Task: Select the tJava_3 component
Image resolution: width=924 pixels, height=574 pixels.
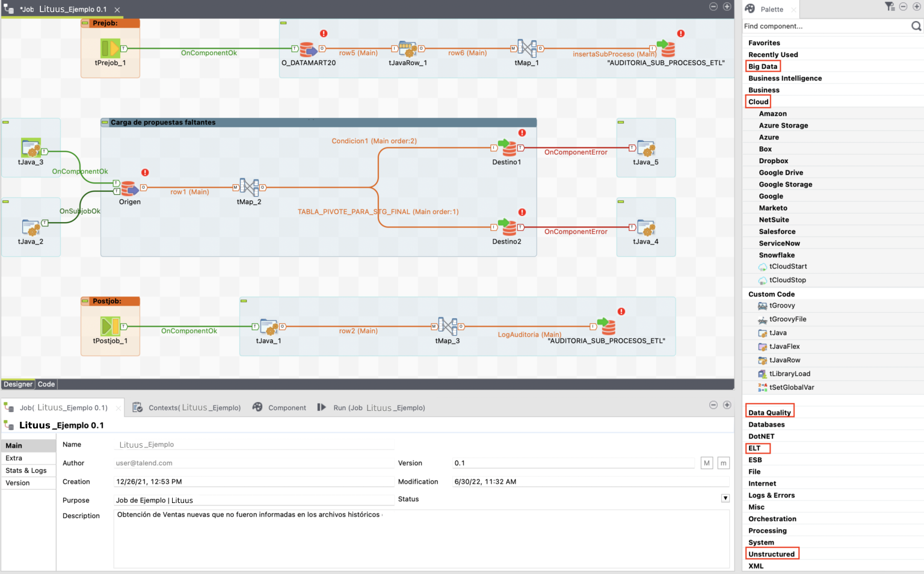Action: (31, 148)
